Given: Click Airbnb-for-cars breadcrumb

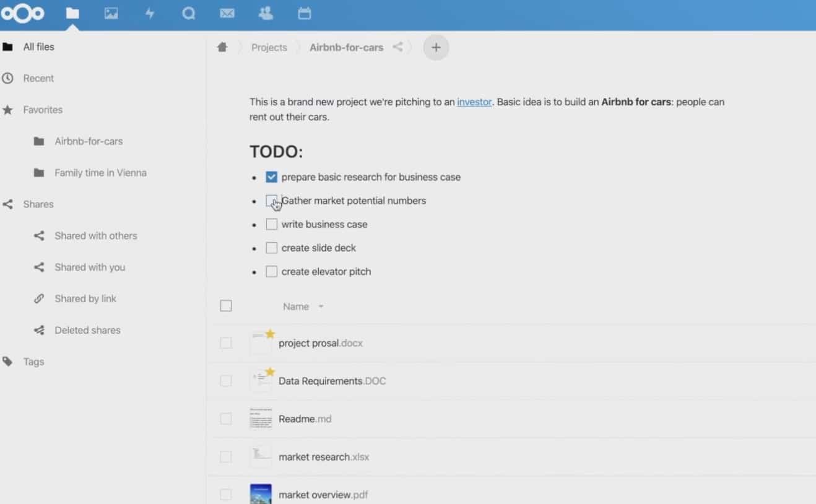Looking at the screenshot, I should point(346,47).
